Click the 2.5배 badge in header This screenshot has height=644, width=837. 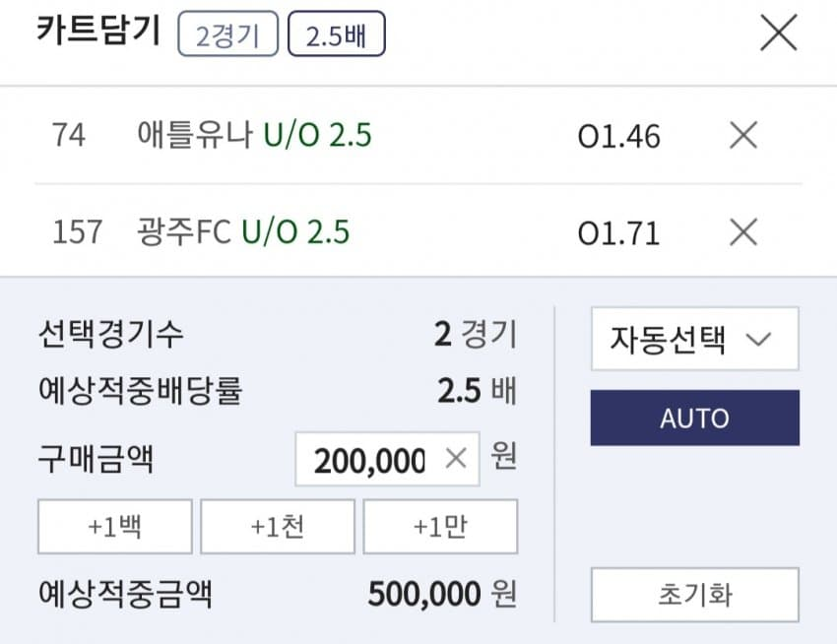[x=336, y=36]
